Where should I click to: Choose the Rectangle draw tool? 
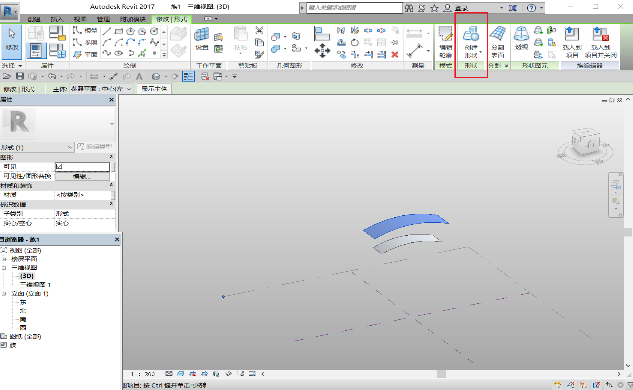119,31
